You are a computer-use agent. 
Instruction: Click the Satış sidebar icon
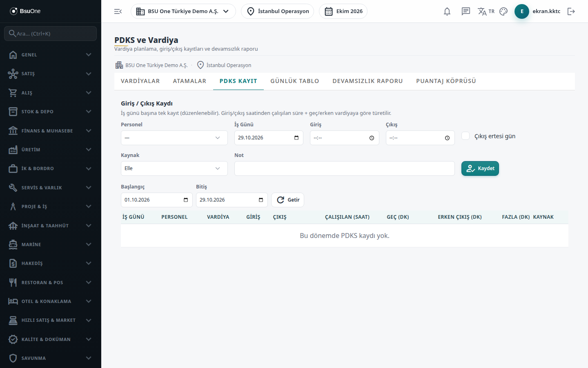click(13, 74)
